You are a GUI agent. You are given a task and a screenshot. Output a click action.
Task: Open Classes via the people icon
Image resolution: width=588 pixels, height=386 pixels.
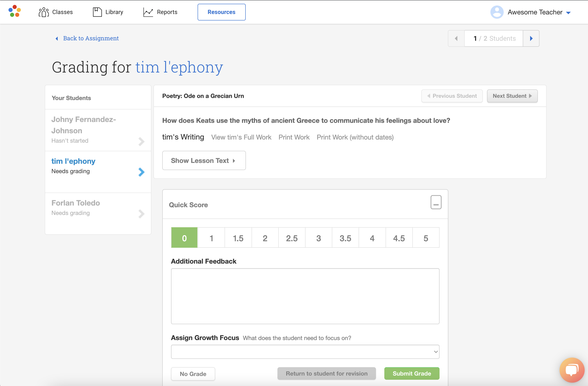[43, 12]
